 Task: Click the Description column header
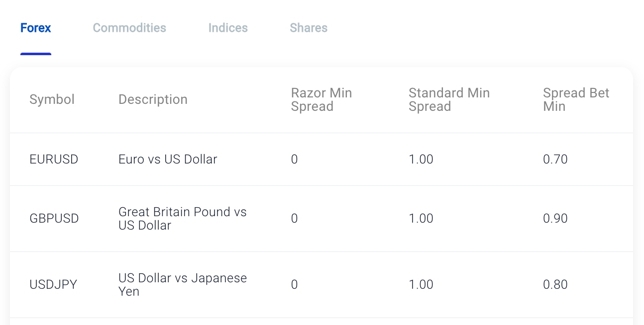[153, 99]
